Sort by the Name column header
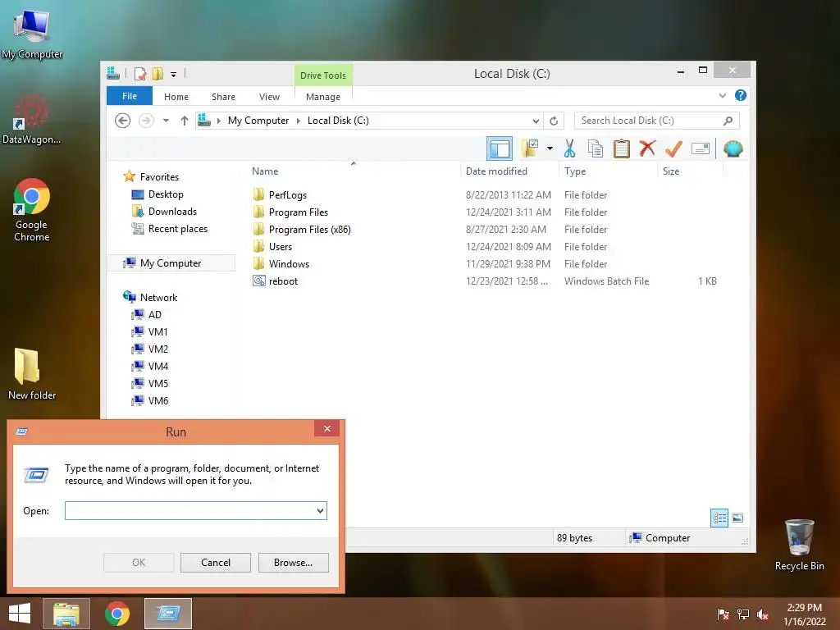 tap(265, 171)
